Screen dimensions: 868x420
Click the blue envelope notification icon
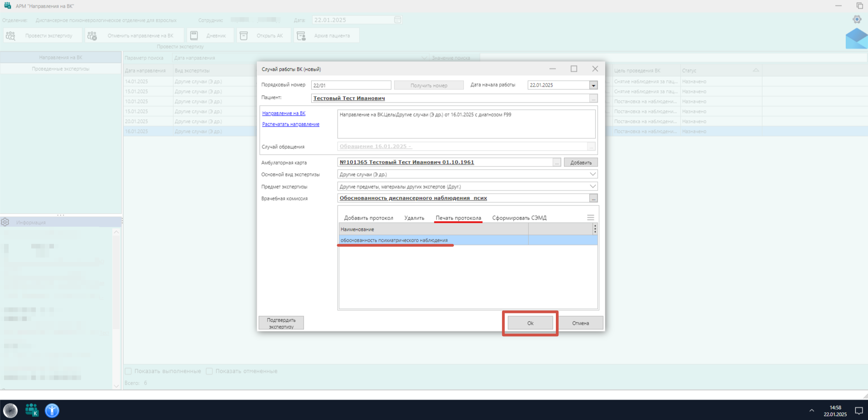pos(857,39)
